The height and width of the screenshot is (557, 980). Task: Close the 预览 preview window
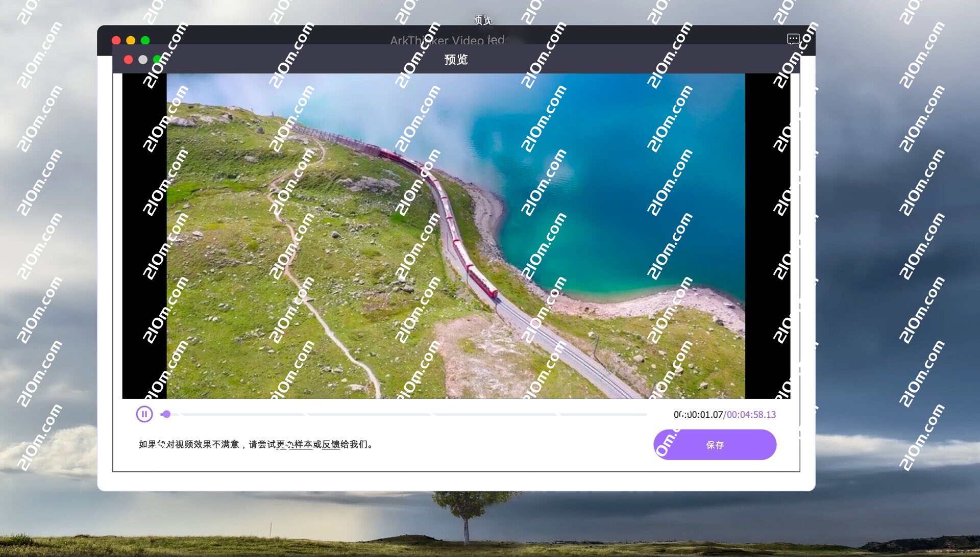(x=129, y=60)
